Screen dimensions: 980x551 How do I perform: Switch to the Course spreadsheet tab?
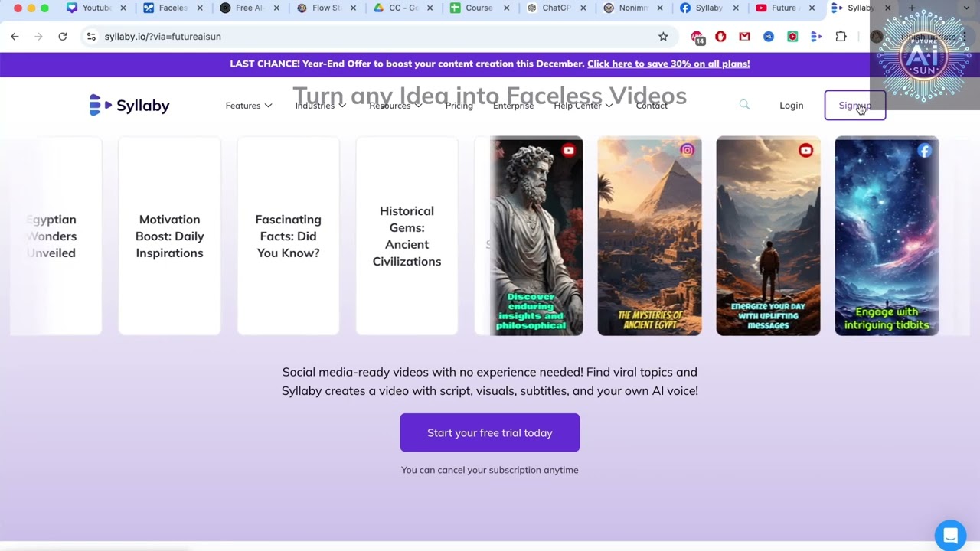point(479,8)
